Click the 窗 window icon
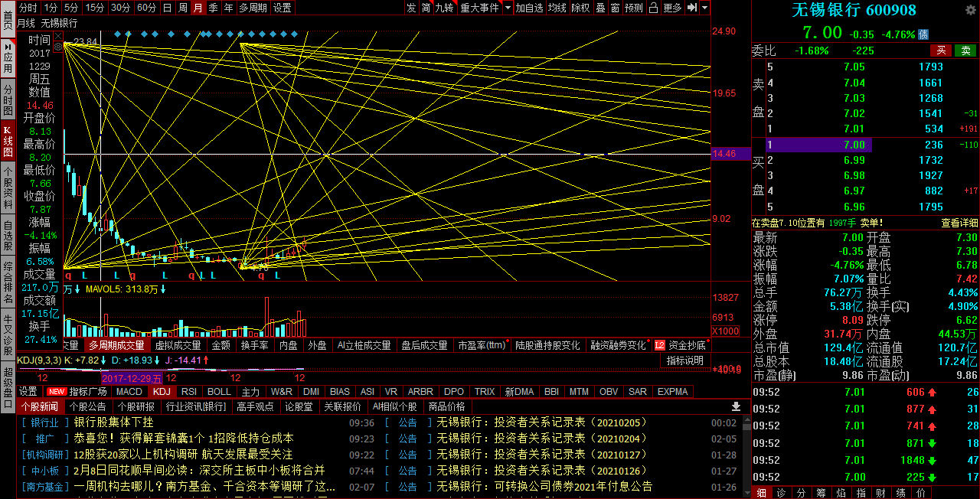 [x=615, y=8]
